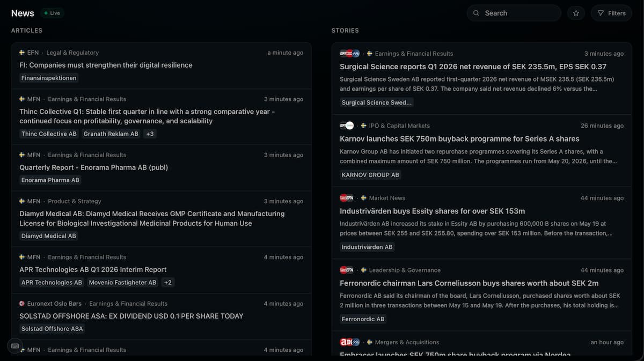This screenshot has height=361, width=644.
Task: Open Karnov SEK 750m buyback story
Action: click(x=459, y=139)
